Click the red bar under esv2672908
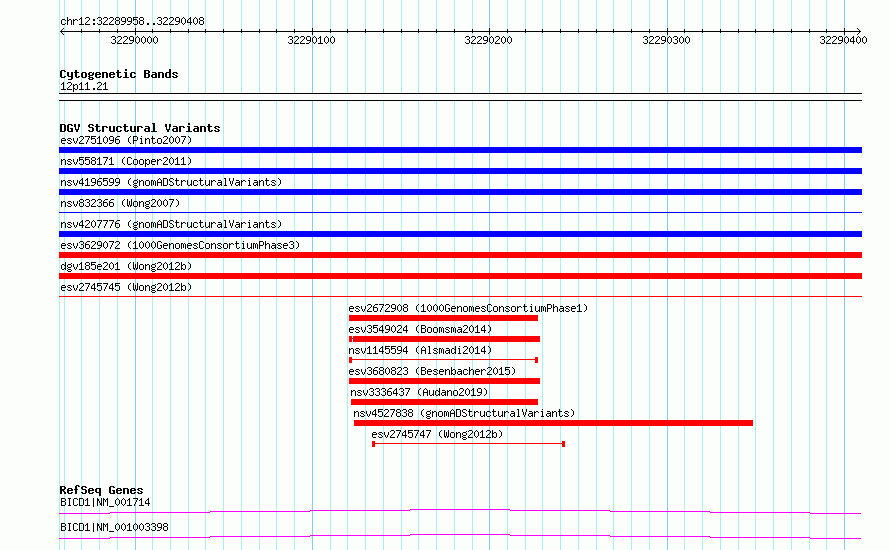 tap(443, 318)
